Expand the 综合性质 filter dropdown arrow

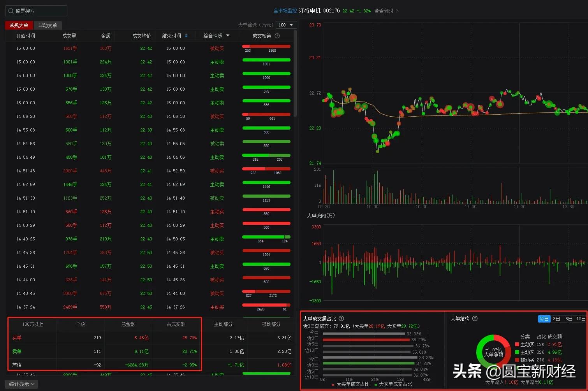pyautogui.click(x=228, y=36)
